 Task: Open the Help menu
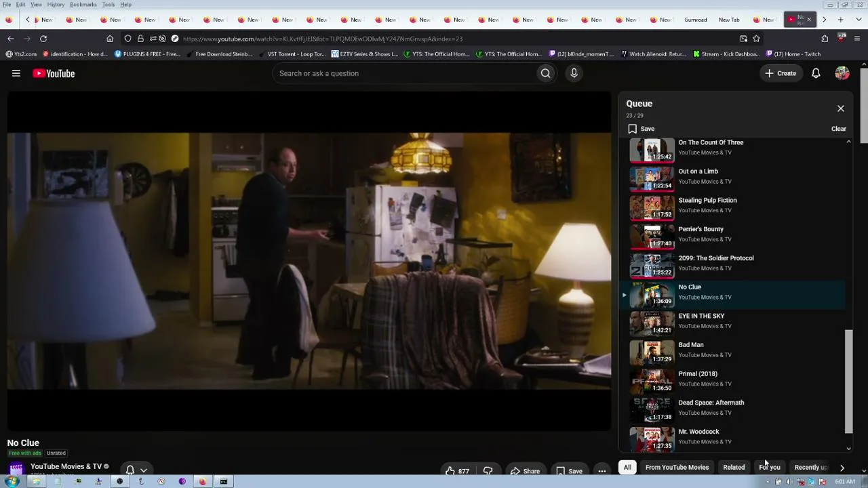point(126,5)
